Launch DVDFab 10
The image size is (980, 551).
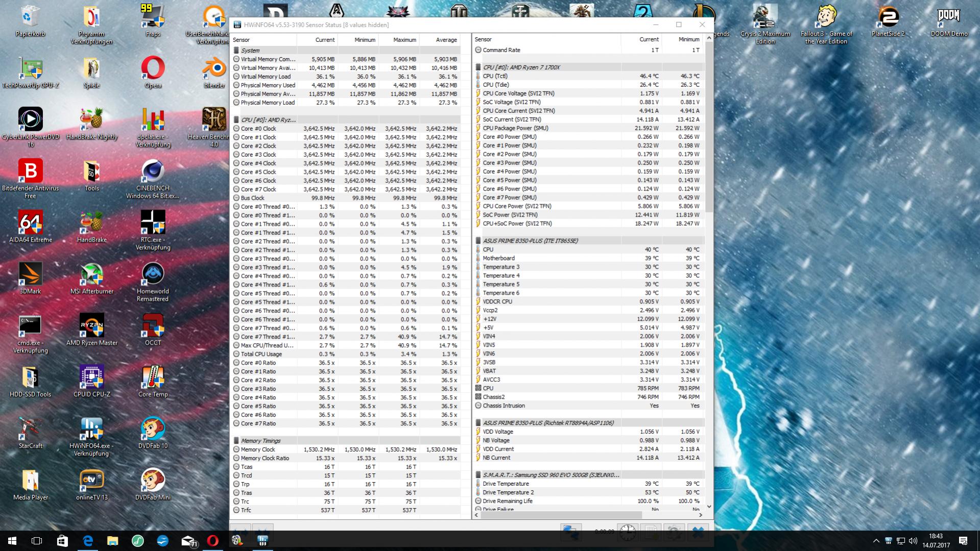pyautogui.click(x=153, y=433)
